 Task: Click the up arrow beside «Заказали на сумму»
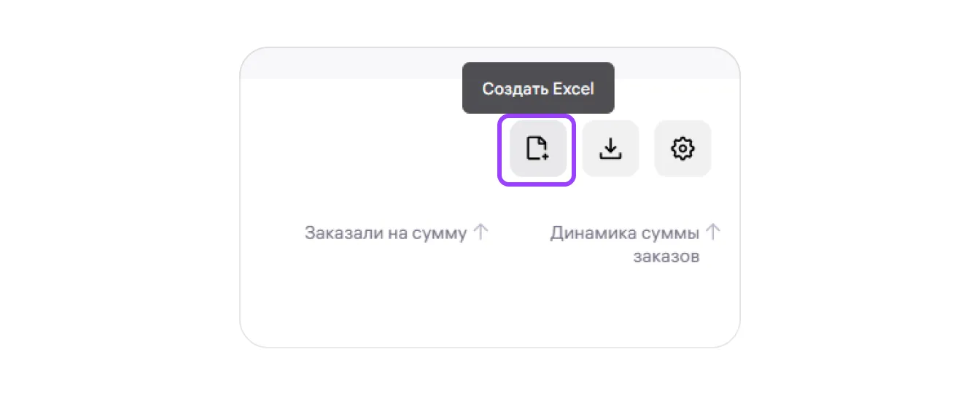(x=480, y=233)
